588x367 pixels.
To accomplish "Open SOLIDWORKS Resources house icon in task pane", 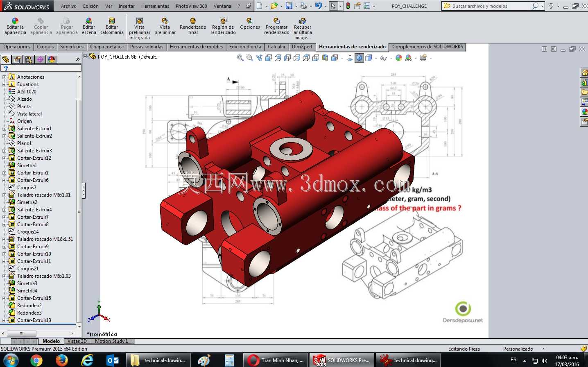I will (584, 72).
